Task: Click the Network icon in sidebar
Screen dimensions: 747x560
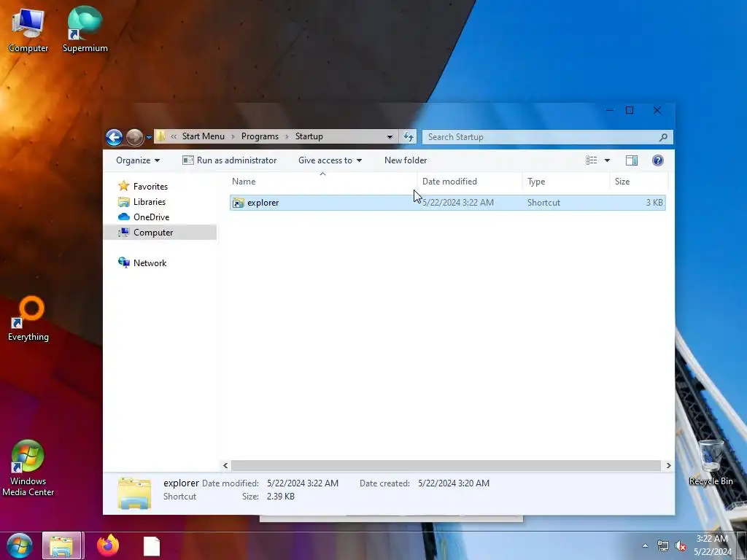Action: tap(124, 262)
